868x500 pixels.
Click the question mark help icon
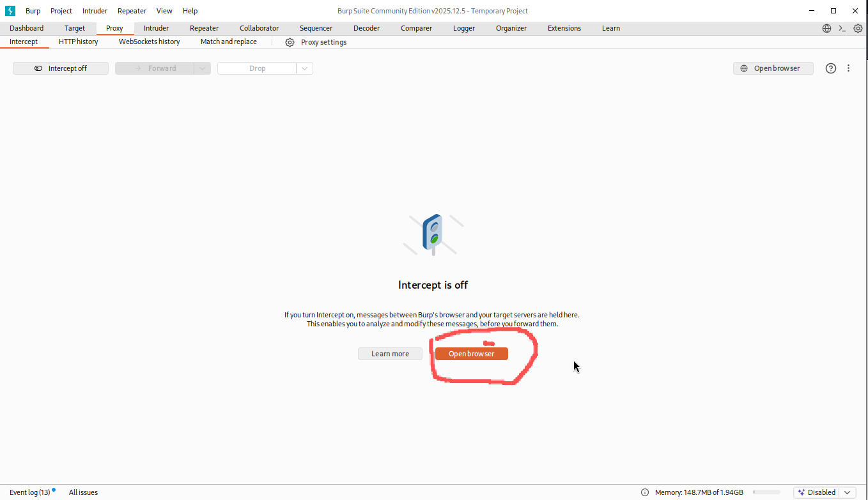[x=830, y=68]
